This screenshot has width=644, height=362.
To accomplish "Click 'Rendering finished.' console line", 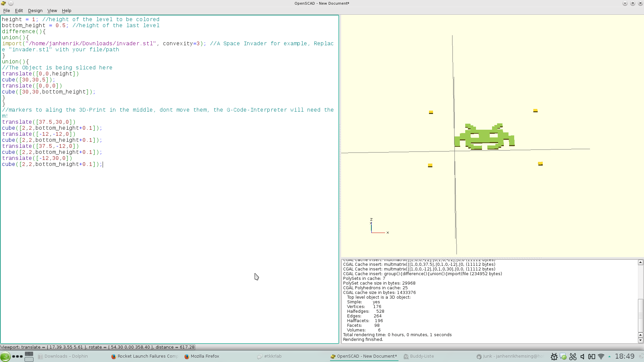I will point(363,340).
